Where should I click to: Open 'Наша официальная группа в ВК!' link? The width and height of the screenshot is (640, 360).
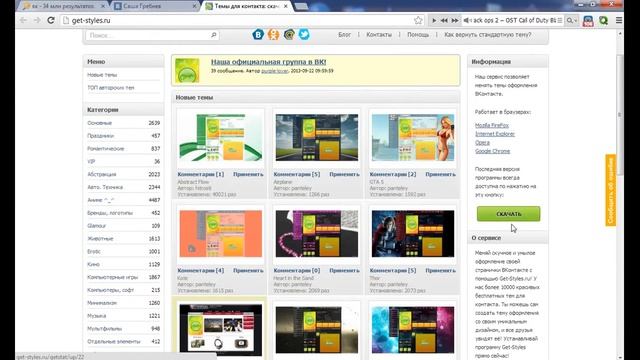click(x=268, y=62)
